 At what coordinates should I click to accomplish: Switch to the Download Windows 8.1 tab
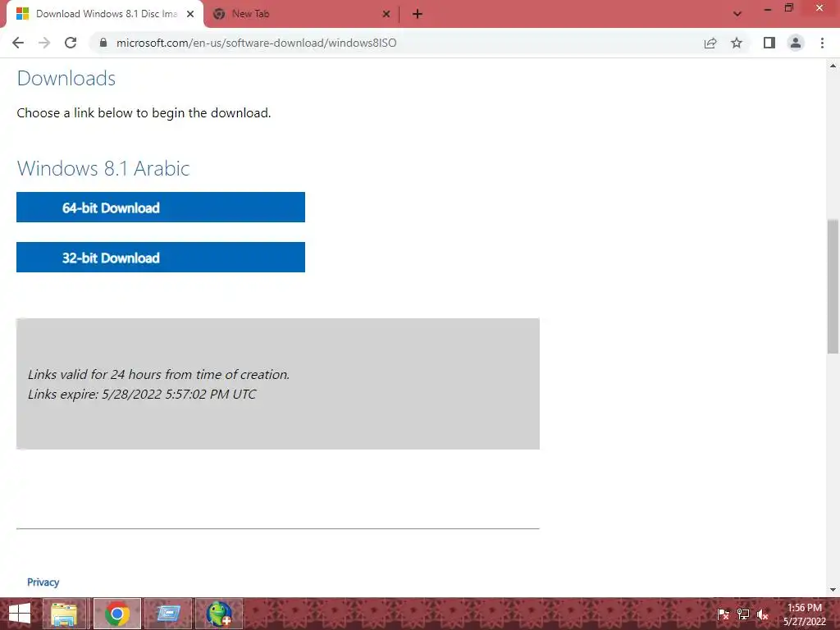pyautogui.click(x=105, y=14)
